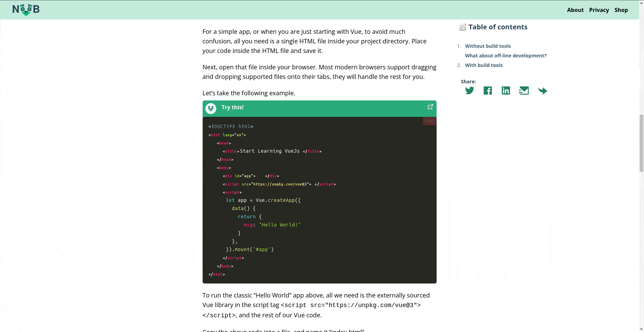Visit the Shop page
This screenshot has width=644, height=332.
point(621,10)
